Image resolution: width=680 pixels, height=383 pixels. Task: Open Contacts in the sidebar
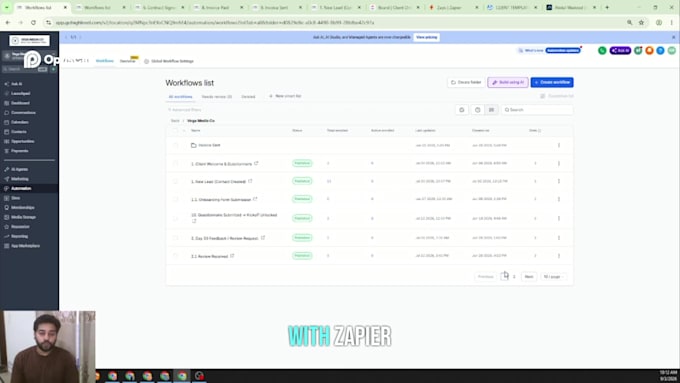click(x=19, y=131)
